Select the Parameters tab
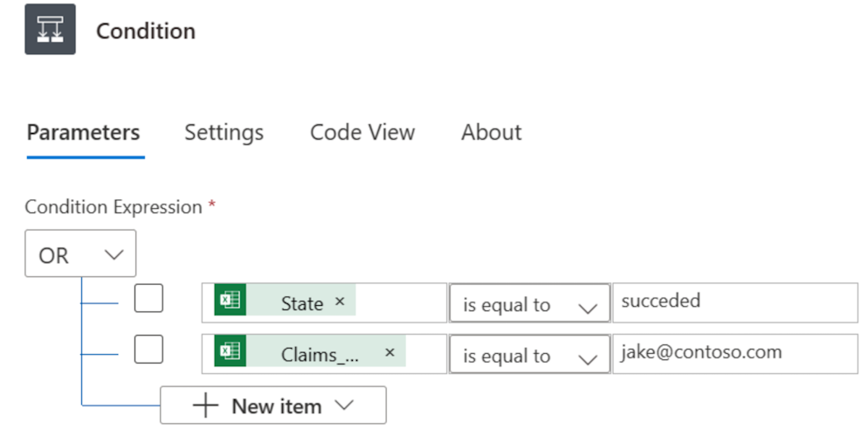868x437 pixels. pyautogui.click(x=84, y=133)
